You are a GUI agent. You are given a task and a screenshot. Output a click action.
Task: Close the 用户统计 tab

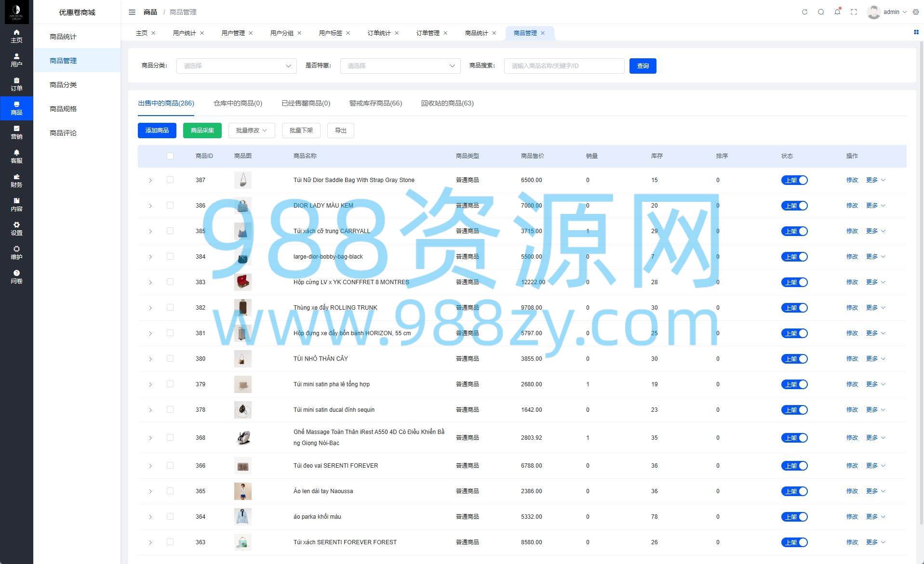tap(202, 33)
